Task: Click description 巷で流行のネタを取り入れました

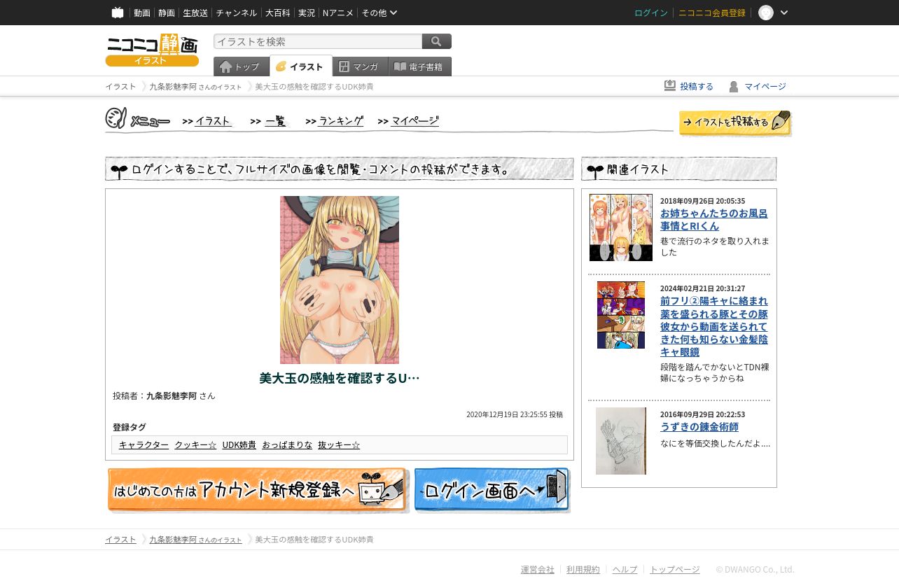Action: click(x=715, y=246)
